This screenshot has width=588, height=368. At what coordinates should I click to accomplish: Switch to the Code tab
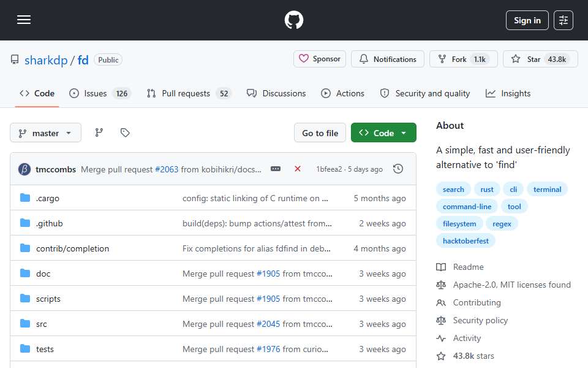(37, 93)
